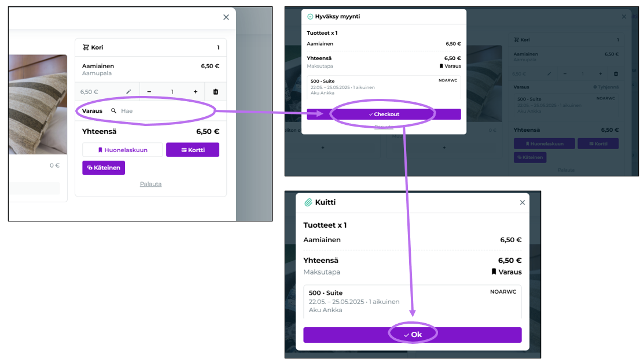Image resolution: width=644 pixels, height=363 pixels.
Task: Delete the Aamiainen item with trash icon
Action: click(x=216, y=92)
